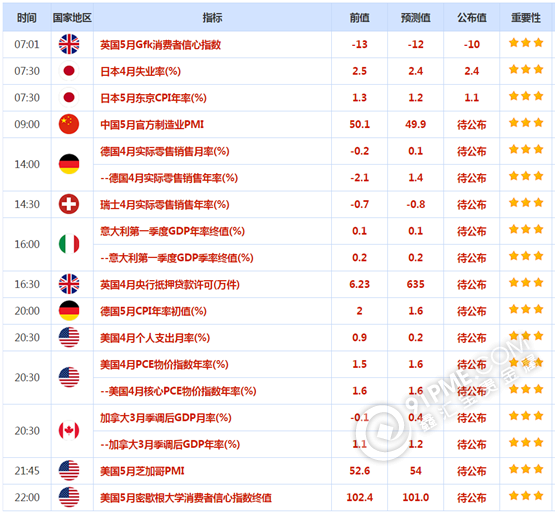Image resolution: width=557 pixels, height=517 pixels.
Task: Click the Italy flag icon at 16:00
Action: (x=69, y=244)
